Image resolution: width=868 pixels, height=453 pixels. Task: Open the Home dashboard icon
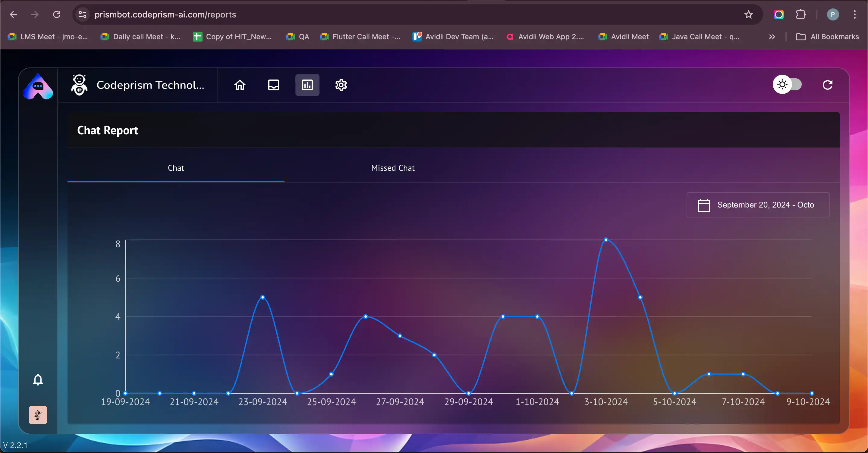click(240, 85)
